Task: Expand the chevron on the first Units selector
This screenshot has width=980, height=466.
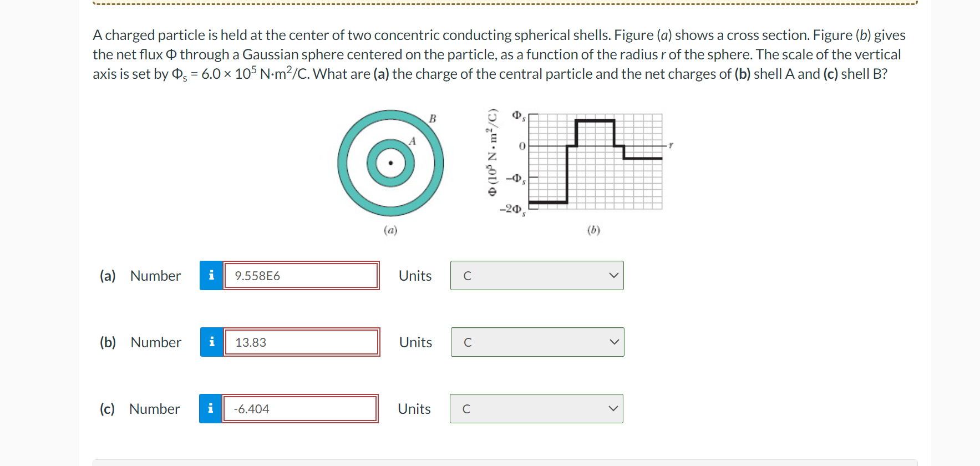Action: [x=613, y=275]
